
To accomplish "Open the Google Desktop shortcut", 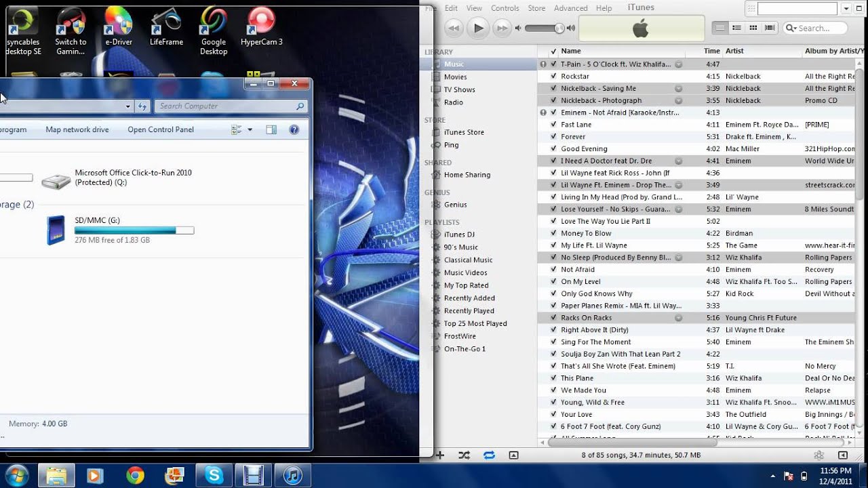I will click(x=214, y=30).
